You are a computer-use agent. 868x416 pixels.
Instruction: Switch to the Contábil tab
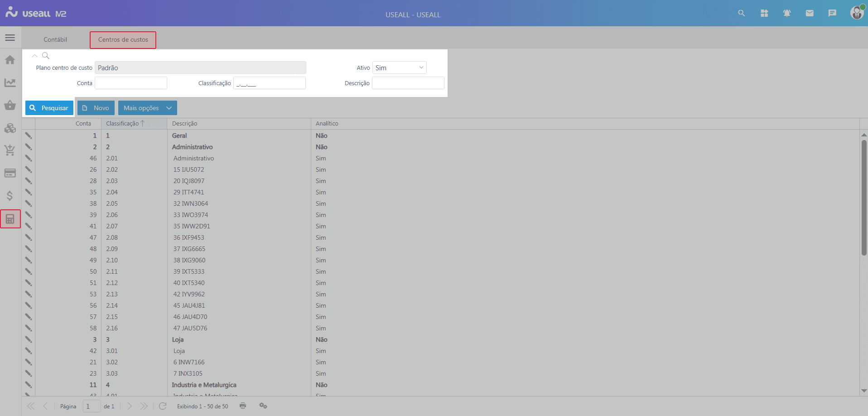point(55,39)
